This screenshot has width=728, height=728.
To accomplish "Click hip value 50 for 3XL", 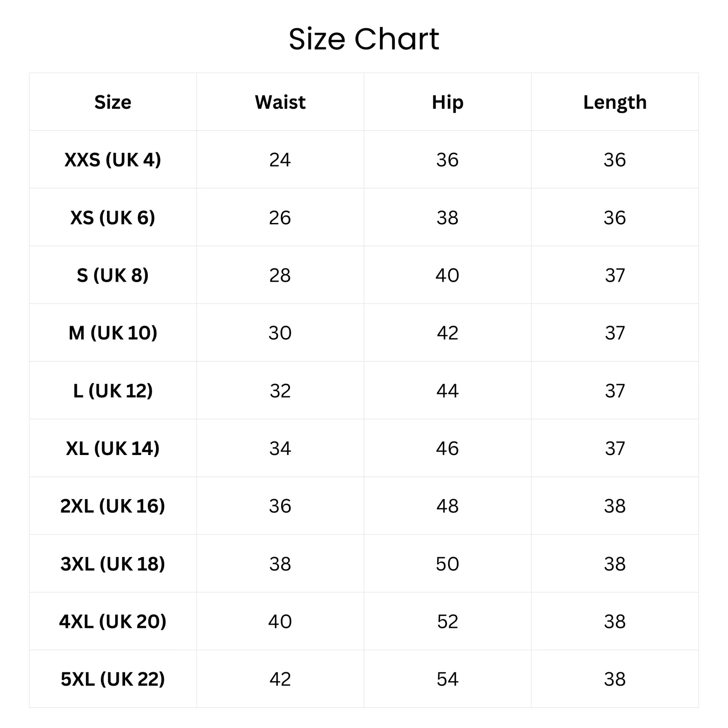I will [x=448, y=564].
